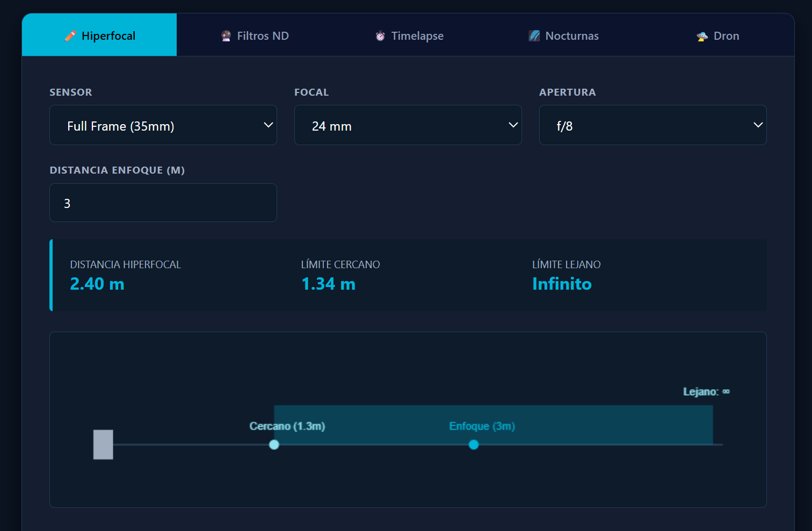Go to the Dron tab
The height and width of the screenshot is (531, 812).
[717, 35]
